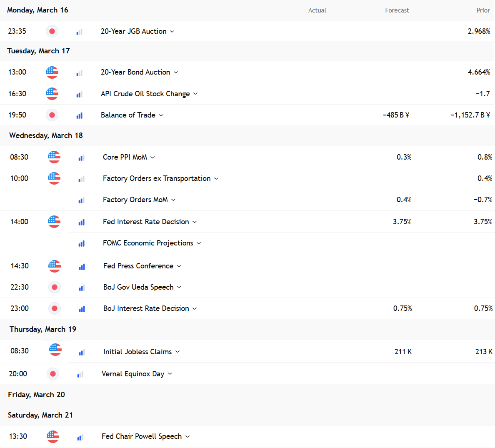This screenshot has height=448, width=495.
Task: Expand the API Crude Oil Stock Change chevron
Action: coord(195,94)
